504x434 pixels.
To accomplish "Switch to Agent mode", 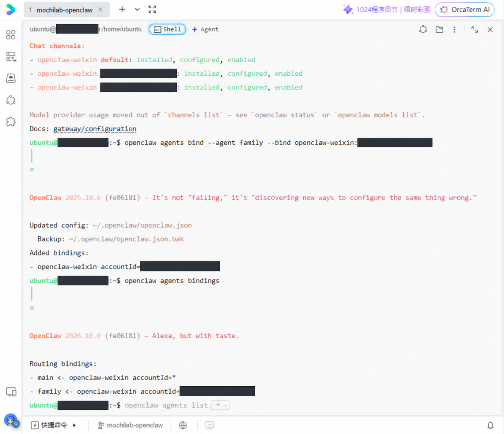I will click(205, 29).
